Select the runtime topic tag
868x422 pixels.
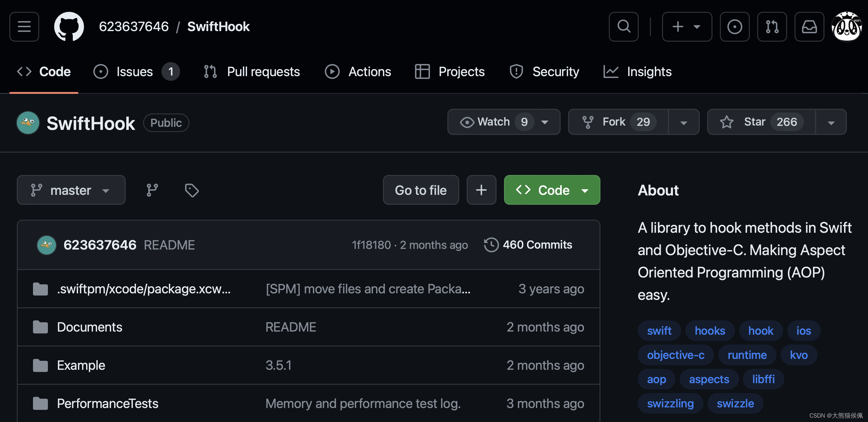[747, 355]
